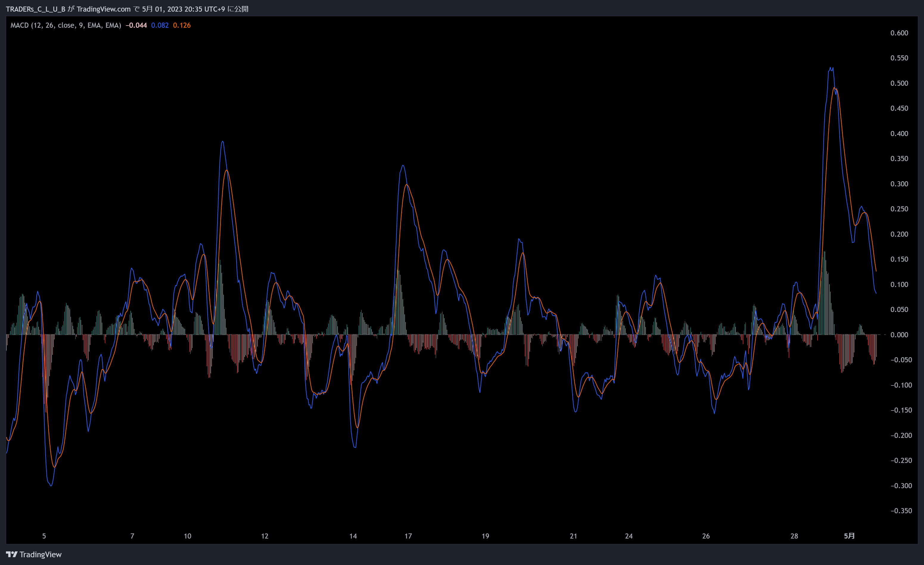This screenshot has width=924, height=565.
Task: Open the TradingView wordmark link
Action: [41, 555]
